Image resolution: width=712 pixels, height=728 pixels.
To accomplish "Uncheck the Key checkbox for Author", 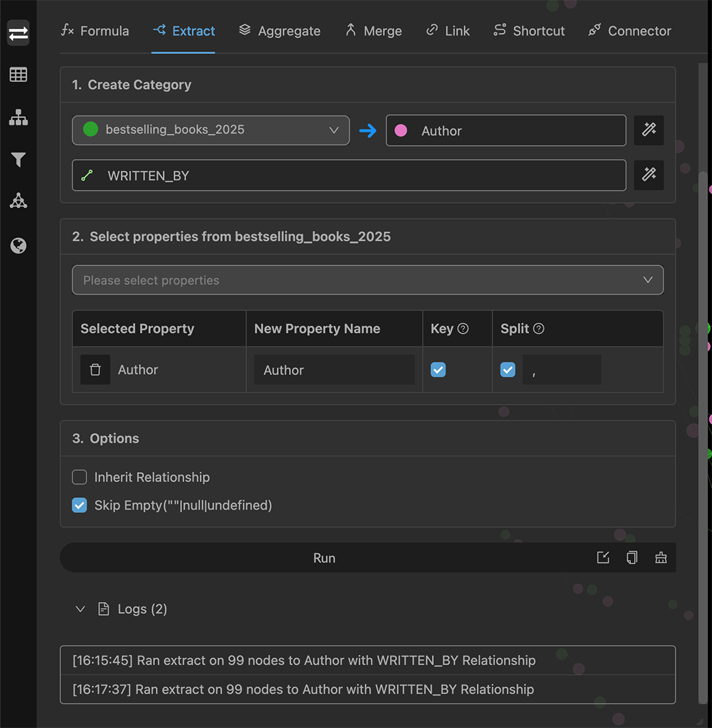I will coord(438,369).
